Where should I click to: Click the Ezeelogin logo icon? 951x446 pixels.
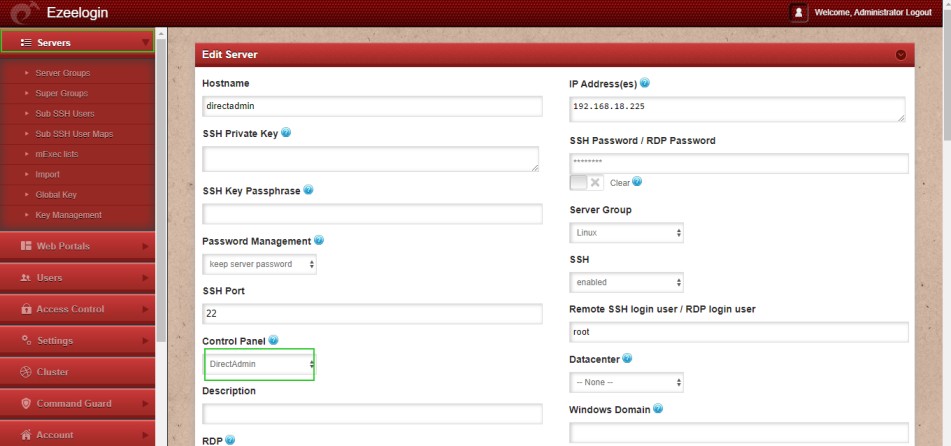[24, 13]
